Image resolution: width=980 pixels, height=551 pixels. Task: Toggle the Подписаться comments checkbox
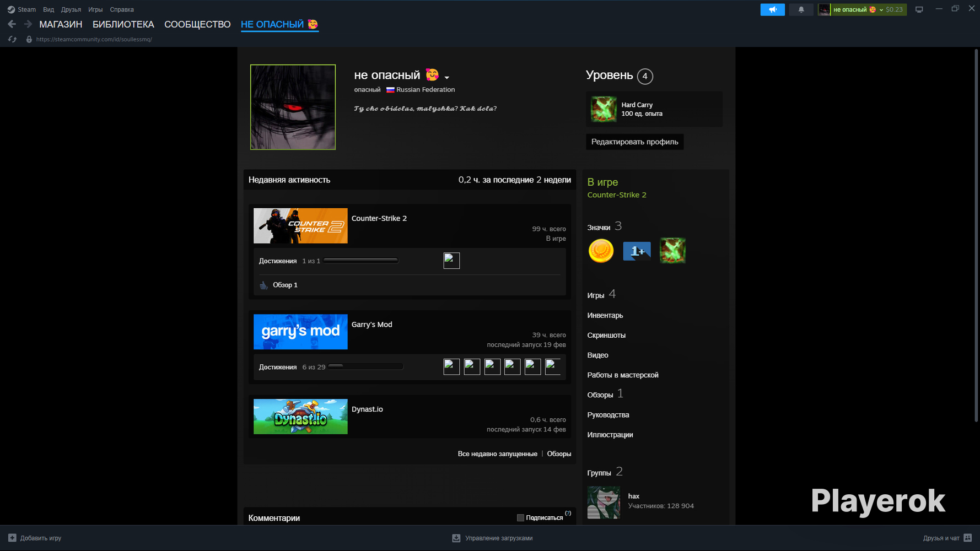point(520,518)
